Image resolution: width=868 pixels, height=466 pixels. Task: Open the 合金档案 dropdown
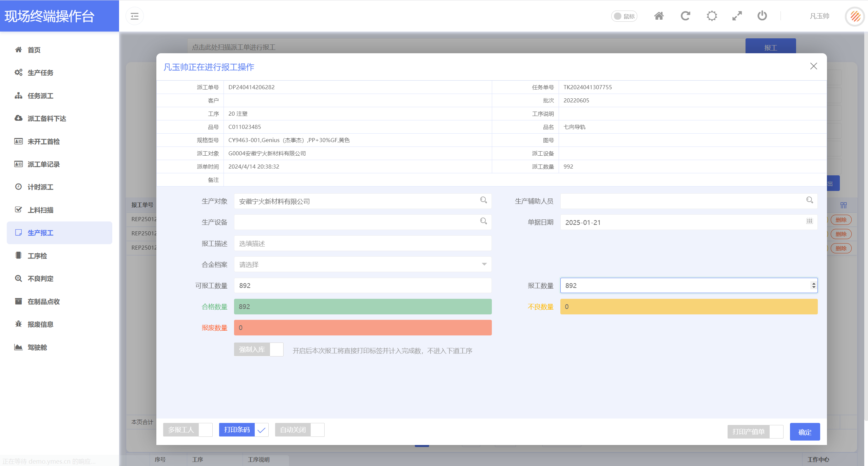coord(363,265)
